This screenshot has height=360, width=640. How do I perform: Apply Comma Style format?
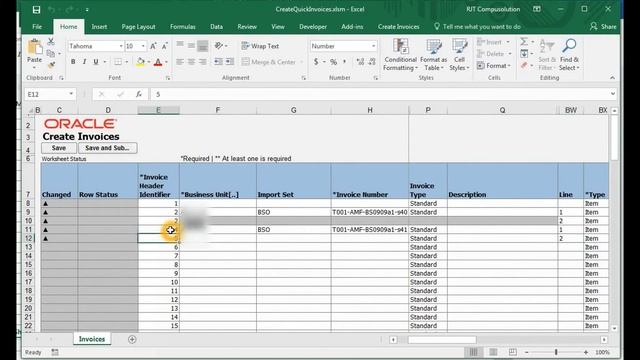[345, 62]
